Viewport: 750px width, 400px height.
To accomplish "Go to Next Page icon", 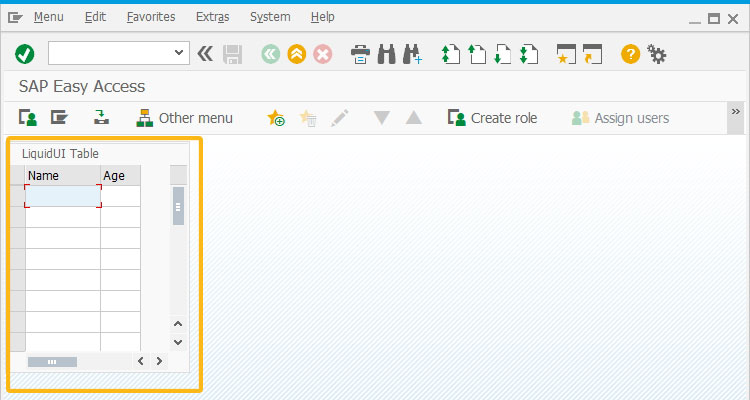I will click(x=503, y=54).
